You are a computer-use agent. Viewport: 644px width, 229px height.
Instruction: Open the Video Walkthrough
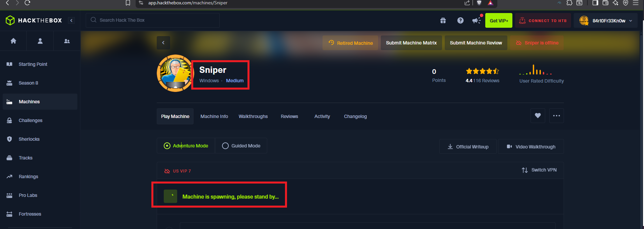pyautogui.click(x=531, y=147)
